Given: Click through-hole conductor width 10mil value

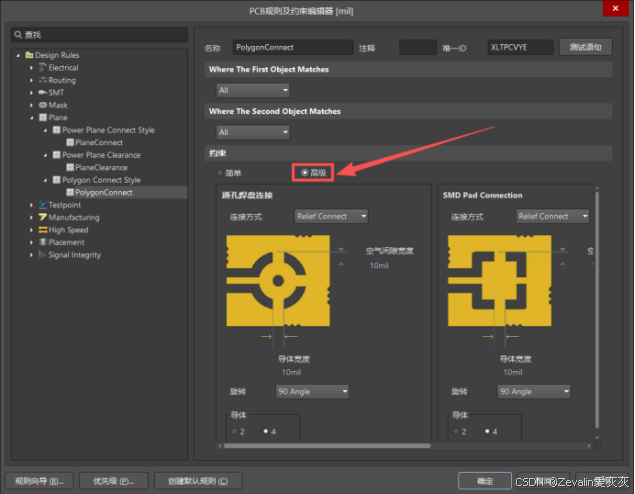Looking at the screenshot, I should [291, 372].
